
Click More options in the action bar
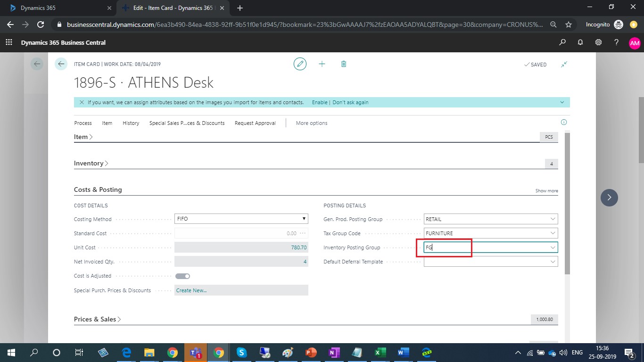coord(312,123)
